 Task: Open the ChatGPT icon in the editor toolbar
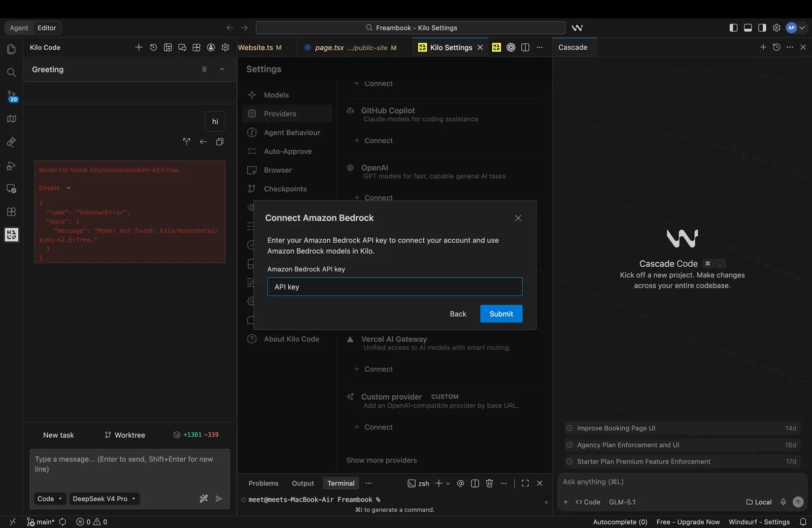(x=511, y=47)
